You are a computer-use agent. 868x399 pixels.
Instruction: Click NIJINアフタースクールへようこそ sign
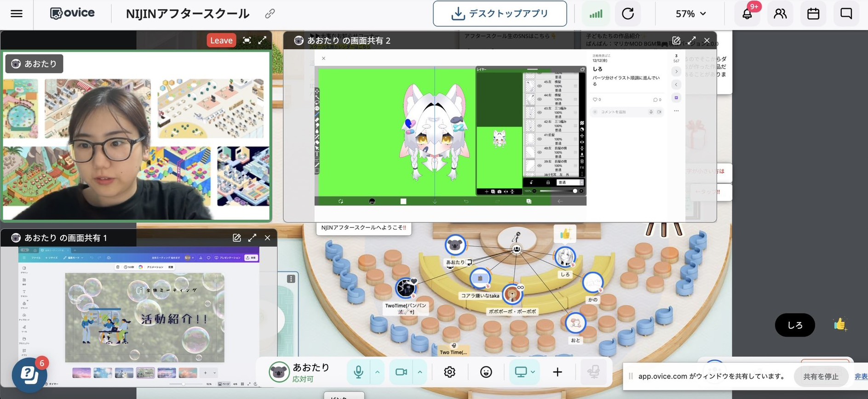(363, 228)
